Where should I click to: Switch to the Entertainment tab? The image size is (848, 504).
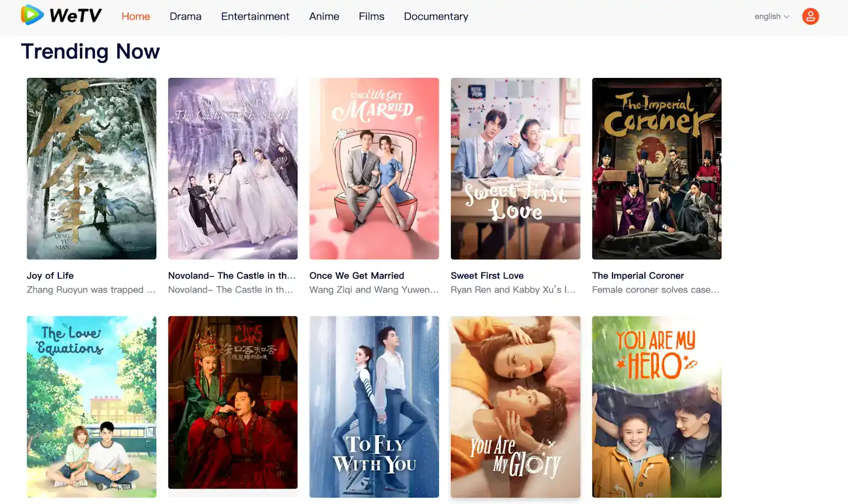pyautogui.click(x=255, y=16)
